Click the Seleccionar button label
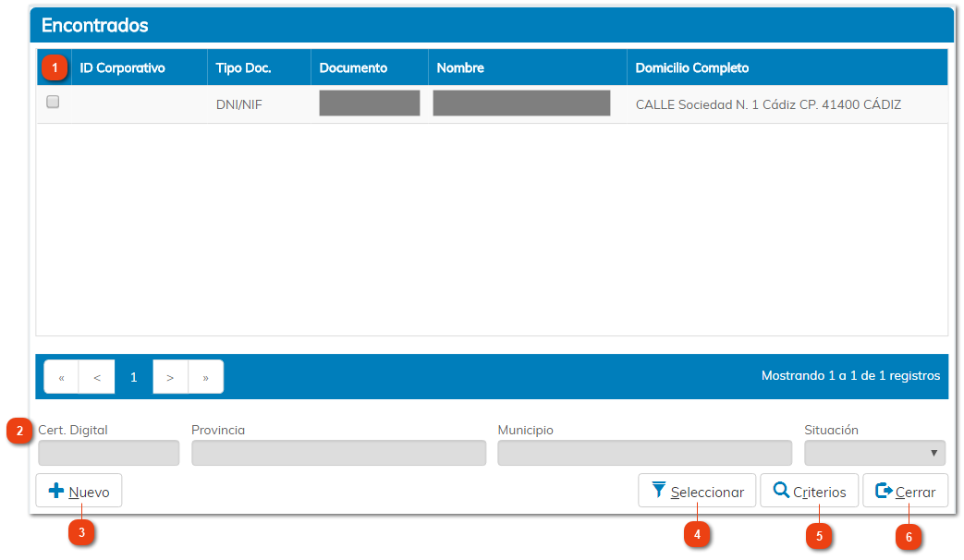The height and width of the screenshot is (560, 964). tap(707, 493)
